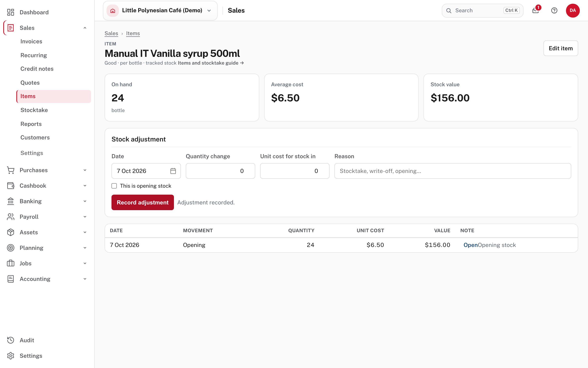Image resolution: width=588 pixels, height=368 pixels.
Task: Click the Unit cost for stock in input
Action: 295,171
